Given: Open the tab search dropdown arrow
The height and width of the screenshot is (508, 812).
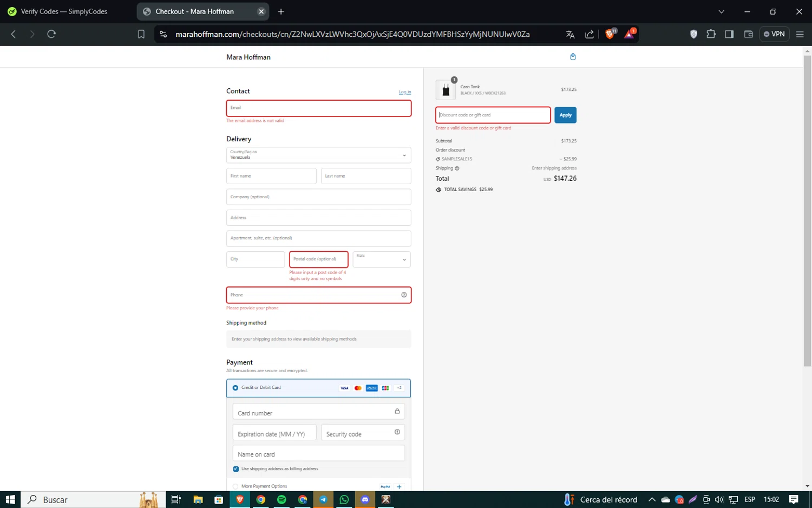Looking at the screenshot, I should (x=721, y=11).
